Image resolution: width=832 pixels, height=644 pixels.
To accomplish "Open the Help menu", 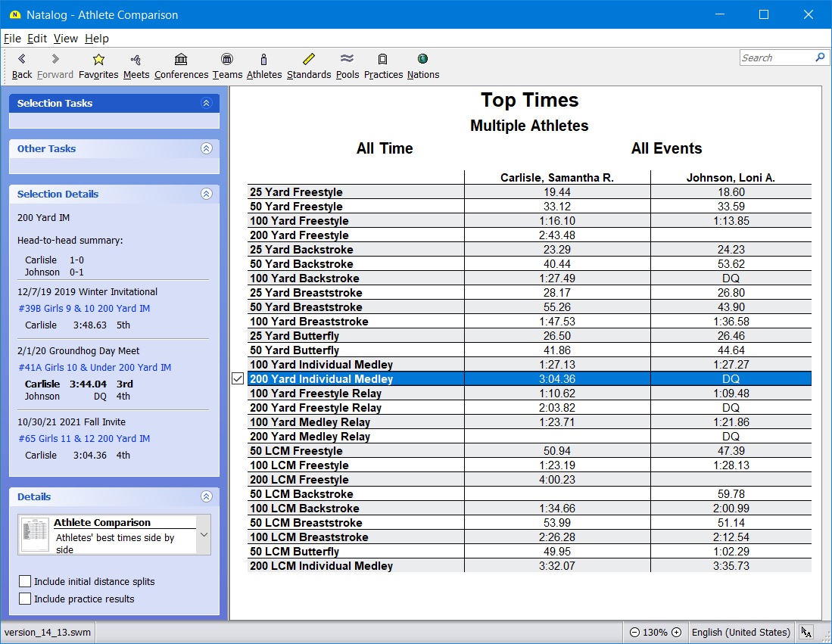I will [96, 39].
